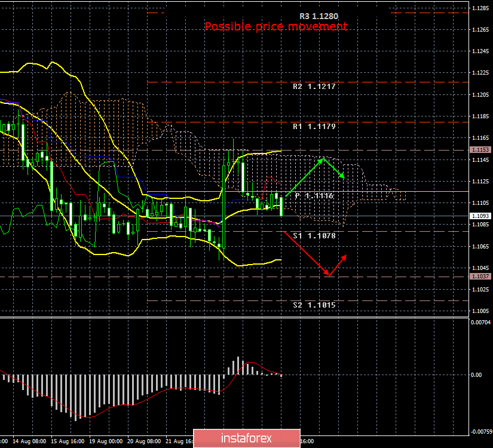Click the 1.1085 price axis value
Viewport: 493px width, 448px height.
(x=480, y=225)
